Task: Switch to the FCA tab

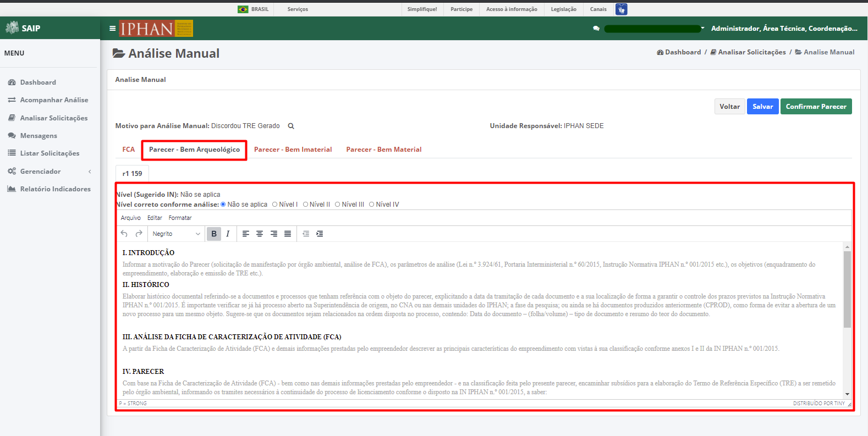Action: [x=128, y=150]
